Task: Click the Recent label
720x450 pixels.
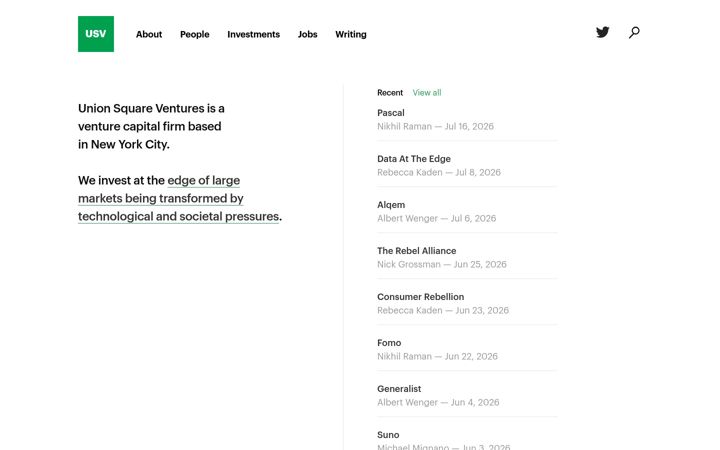Action: pos(390,93)
